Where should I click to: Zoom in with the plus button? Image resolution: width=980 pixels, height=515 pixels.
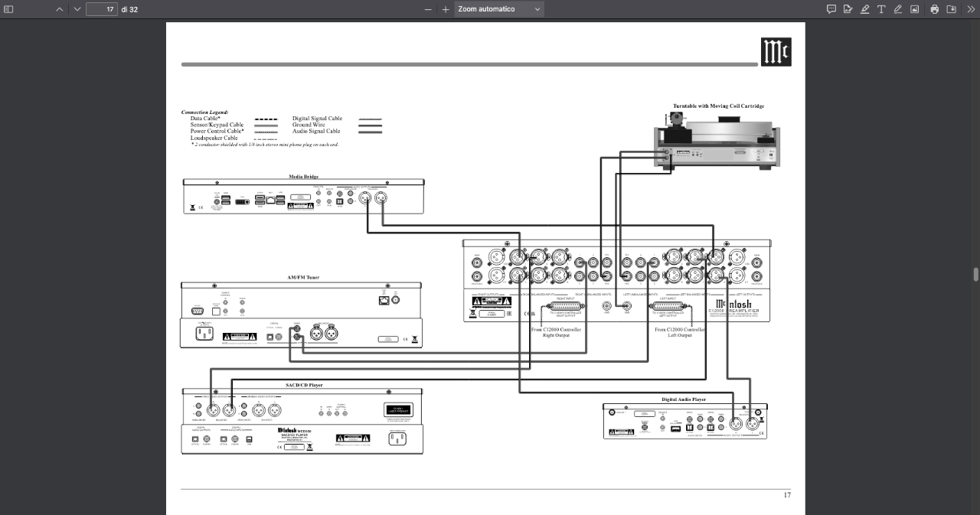coord(446,9)
